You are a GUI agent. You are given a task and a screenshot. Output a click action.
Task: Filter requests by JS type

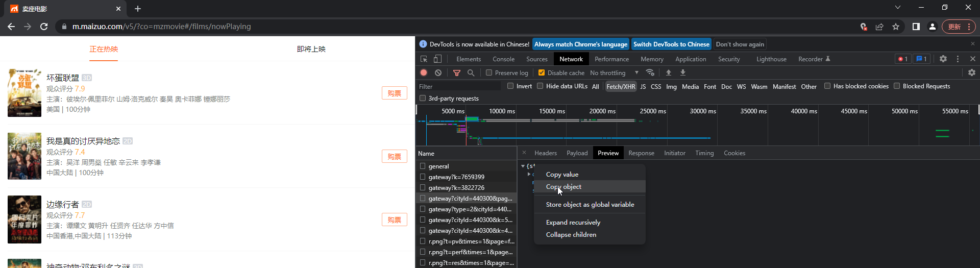pyautogui.click(x=643, y=87)
